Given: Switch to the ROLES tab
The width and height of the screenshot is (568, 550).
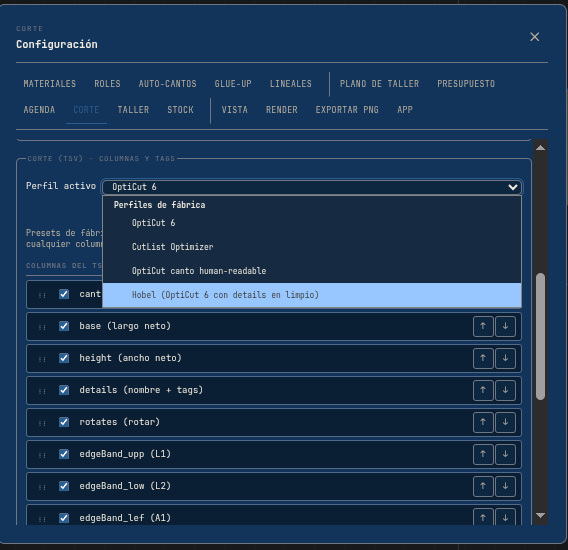Looking at the screenshot, I should (x=107, y=84).
